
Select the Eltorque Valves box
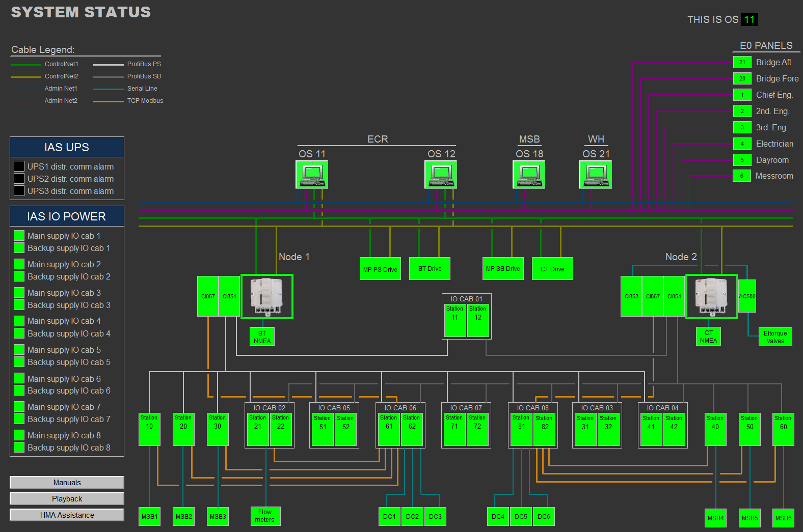pos(775,337)
